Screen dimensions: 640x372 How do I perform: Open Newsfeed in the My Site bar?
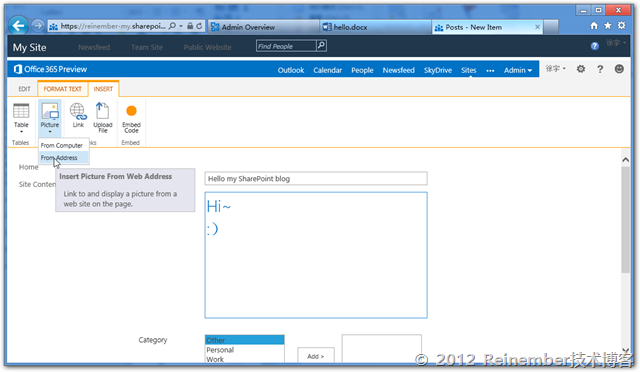coord(94,47)
